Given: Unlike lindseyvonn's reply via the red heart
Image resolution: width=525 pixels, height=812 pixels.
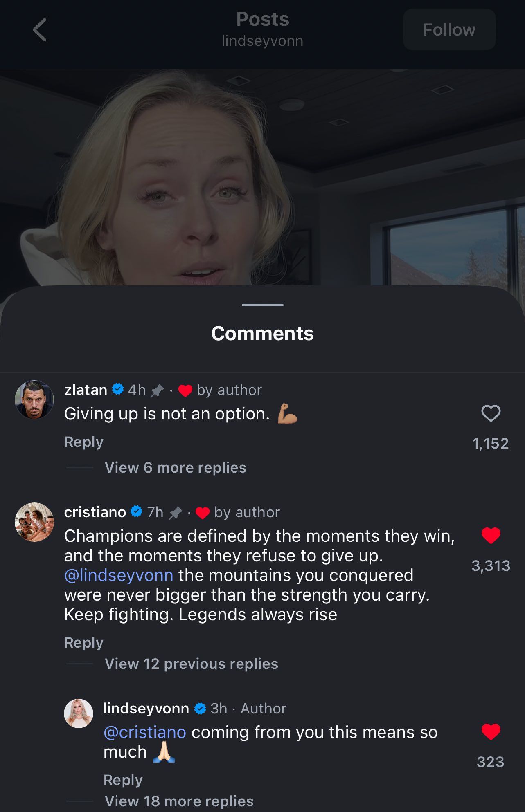Looking at the screenshot, I should [491, 731].
